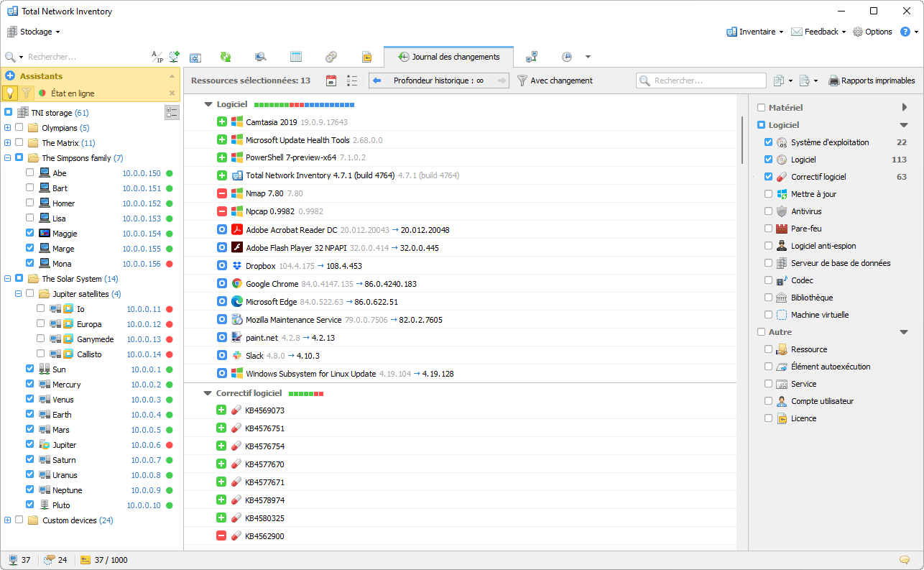
Task: Collapse the Logiciel changes section
Action: point(208,105)
